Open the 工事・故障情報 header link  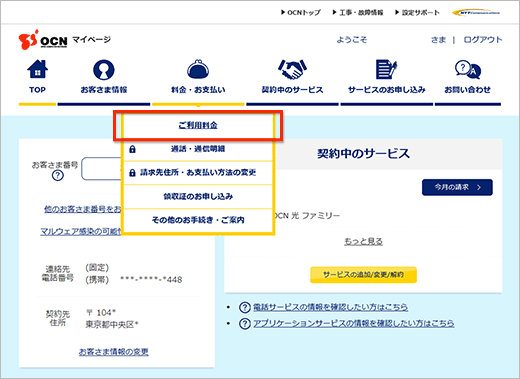coord(358,13)
